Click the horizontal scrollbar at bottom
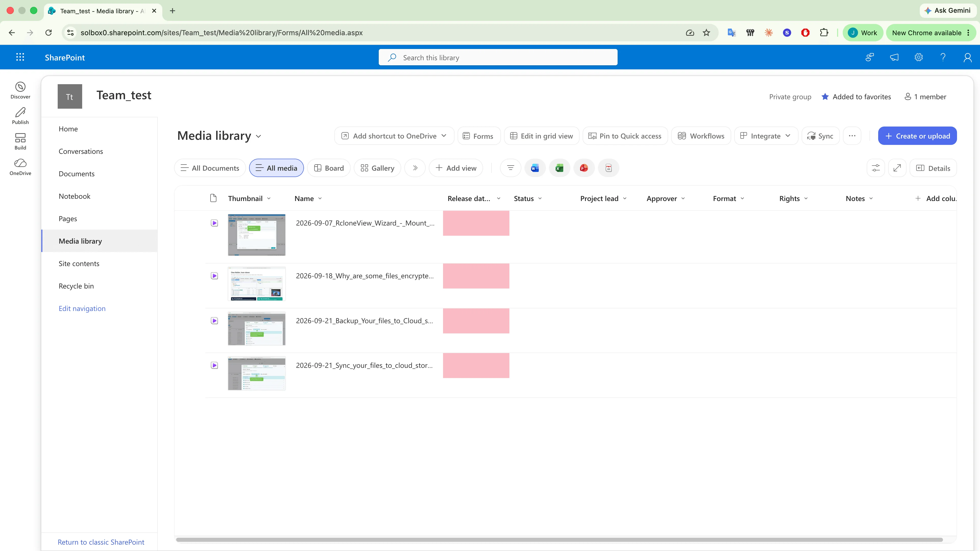Image resolution: width=980 pixels, height=551 pixels. point(559,540)
